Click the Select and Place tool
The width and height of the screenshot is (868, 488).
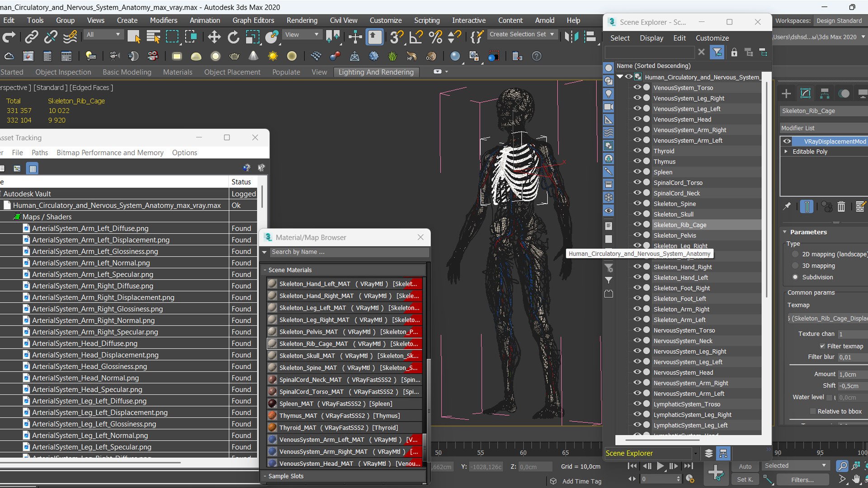click(272, 37)
